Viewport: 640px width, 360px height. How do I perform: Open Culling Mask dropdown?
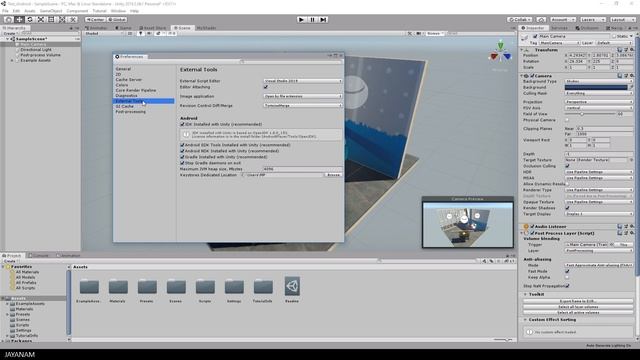click(x=599, y=93)
